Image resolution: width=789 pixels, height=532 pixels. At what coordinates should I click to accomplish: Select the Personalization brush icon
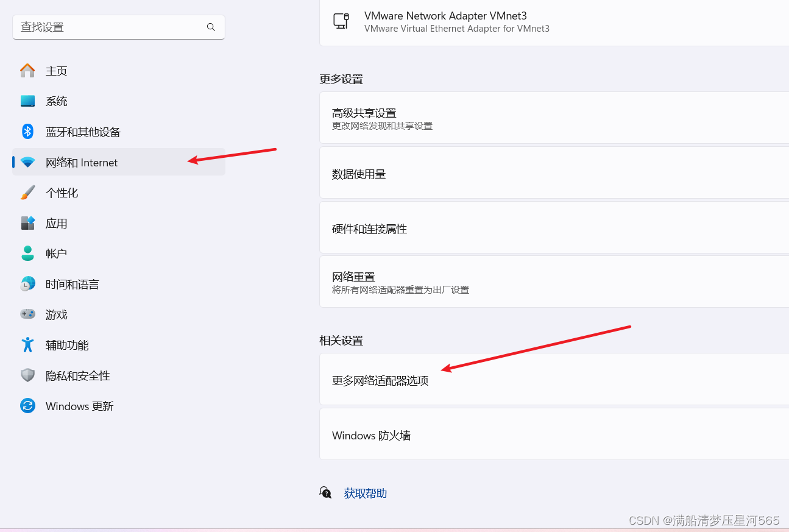27,193
